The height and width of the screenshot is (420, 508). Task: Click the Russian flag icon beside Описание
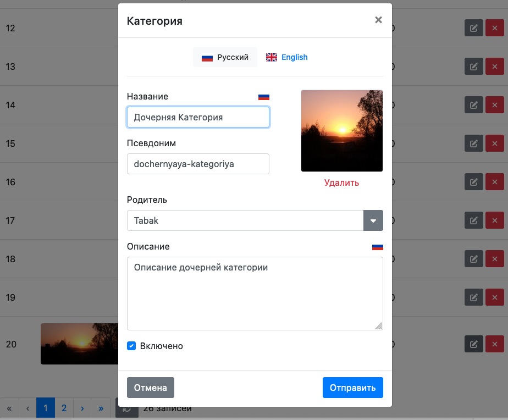(x=378, y=247)
